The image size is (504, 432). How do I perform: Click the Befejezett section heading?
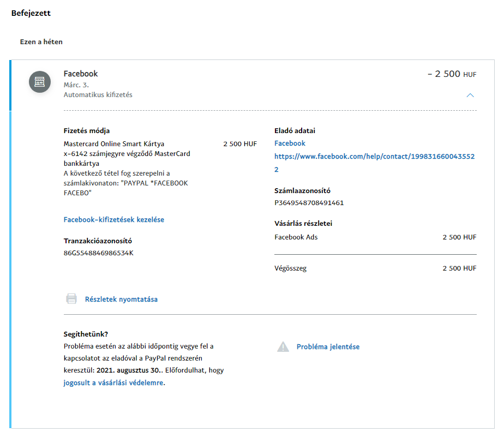coord(31,13)
